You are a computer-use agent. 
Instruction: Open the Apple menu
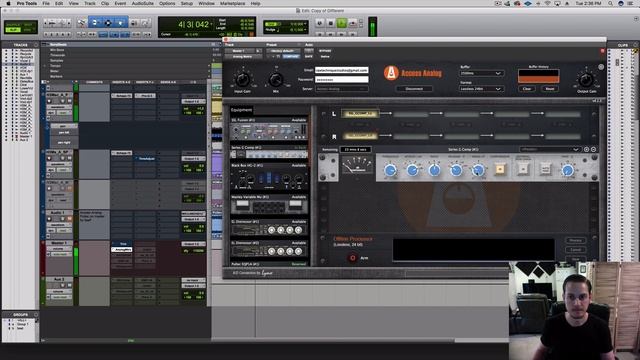[x=8, y=3]
